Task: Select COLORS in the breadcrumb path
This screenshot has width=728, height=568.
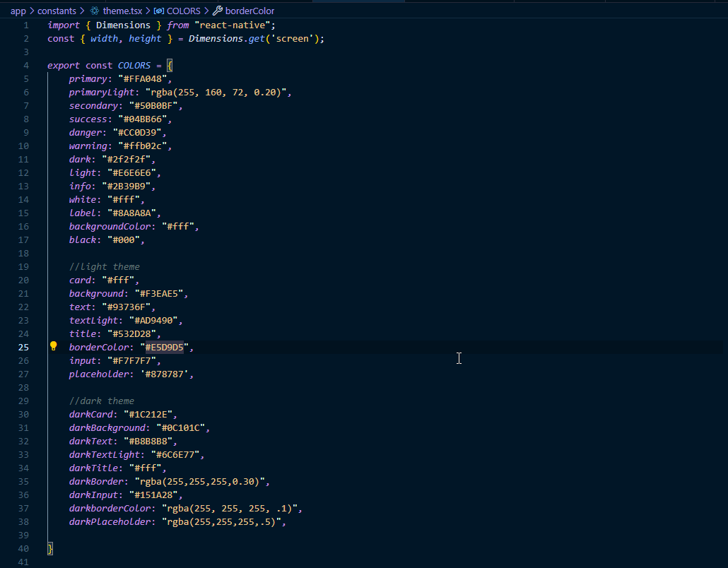Action: pos(183,11)
